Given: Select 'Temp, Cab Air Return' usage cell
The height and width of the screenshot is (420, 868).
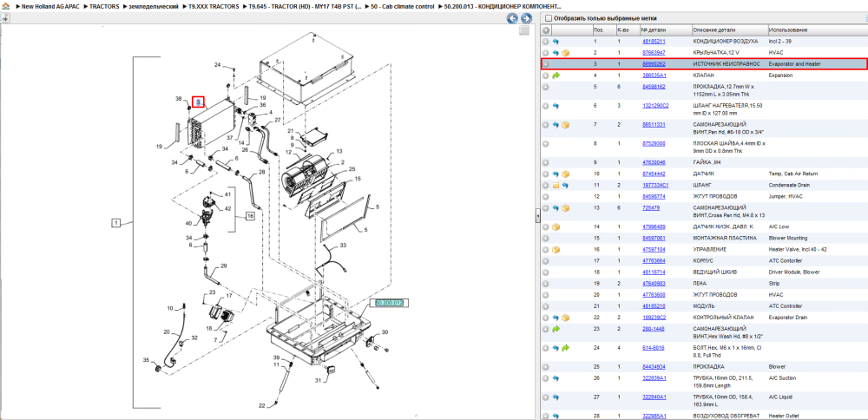Looking at the screenshot, I should 792,174.
